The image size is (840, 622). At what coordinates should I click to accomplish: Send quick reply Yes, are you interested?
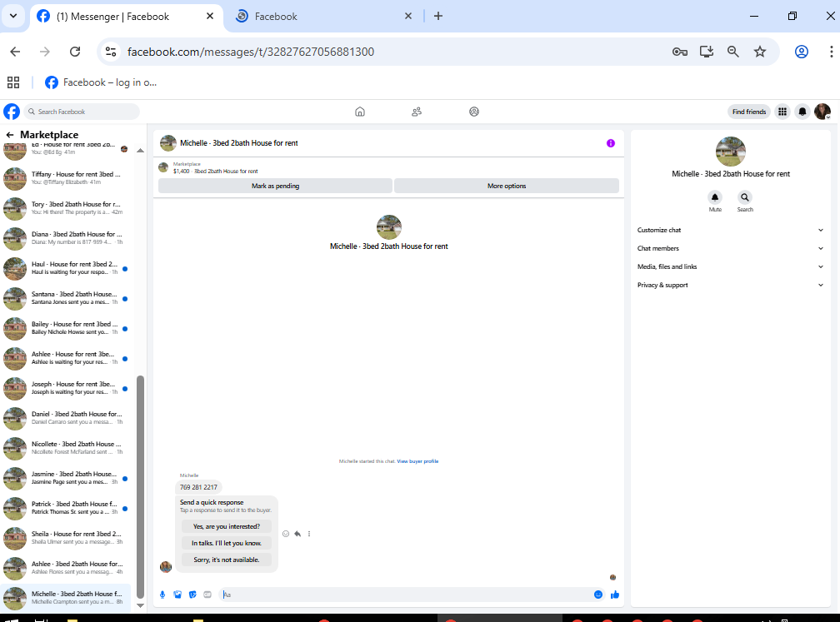[x=226, y=526]
